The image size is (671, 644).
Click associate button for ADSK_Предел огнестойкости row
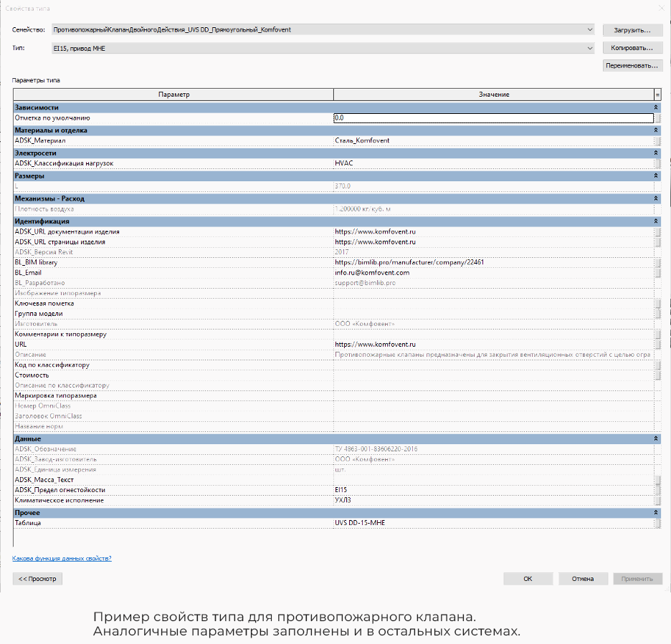(x=657, y=490)
